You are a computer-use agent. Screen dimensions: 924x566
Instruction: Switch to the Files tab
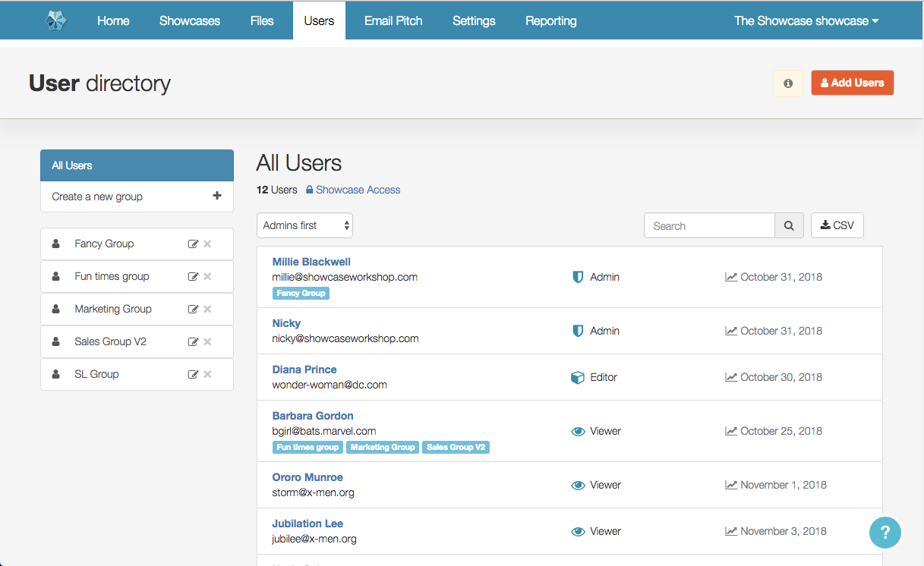tap(262, 20)
